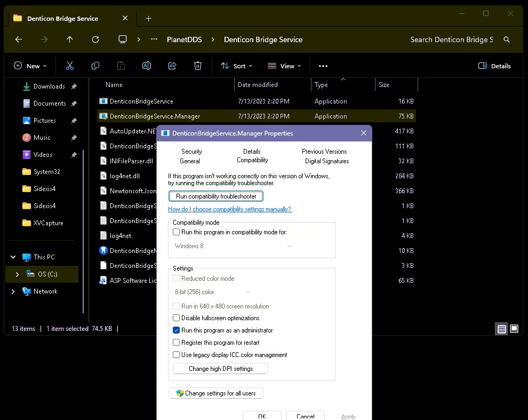Navigate to PlanetDDS in the breadcrumb
This screenshot has width=528, height=420.
click(184, 40)
